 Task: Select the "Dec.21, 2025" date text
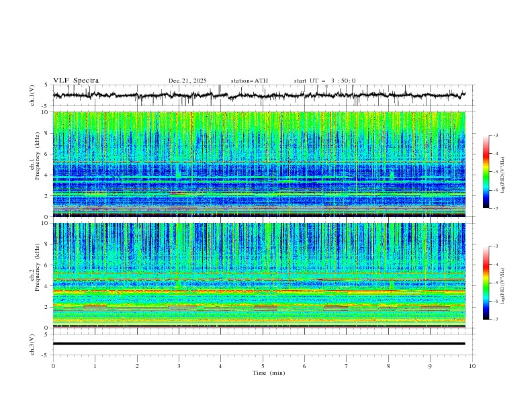[x=187, y=81]
